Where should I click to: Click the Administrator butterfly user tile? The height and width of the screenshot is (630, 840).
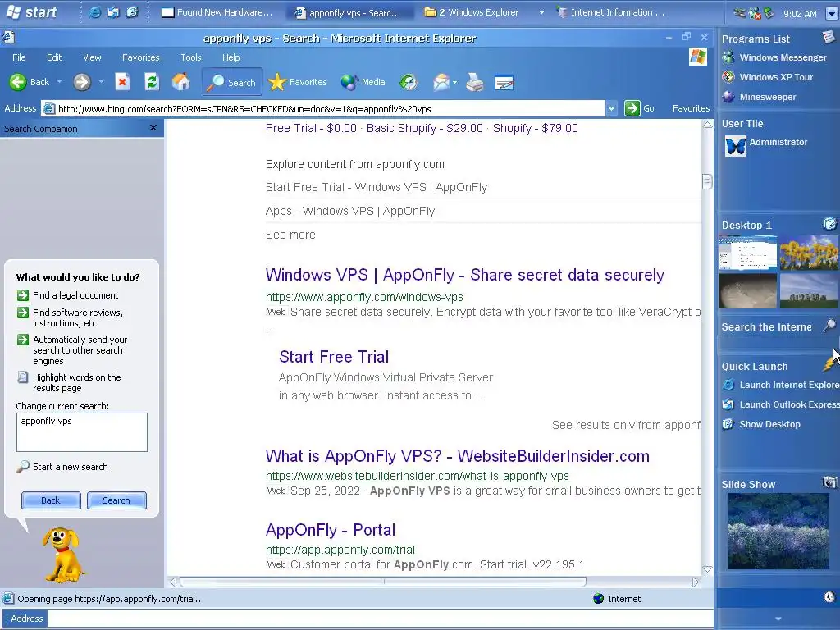point(735,146)
